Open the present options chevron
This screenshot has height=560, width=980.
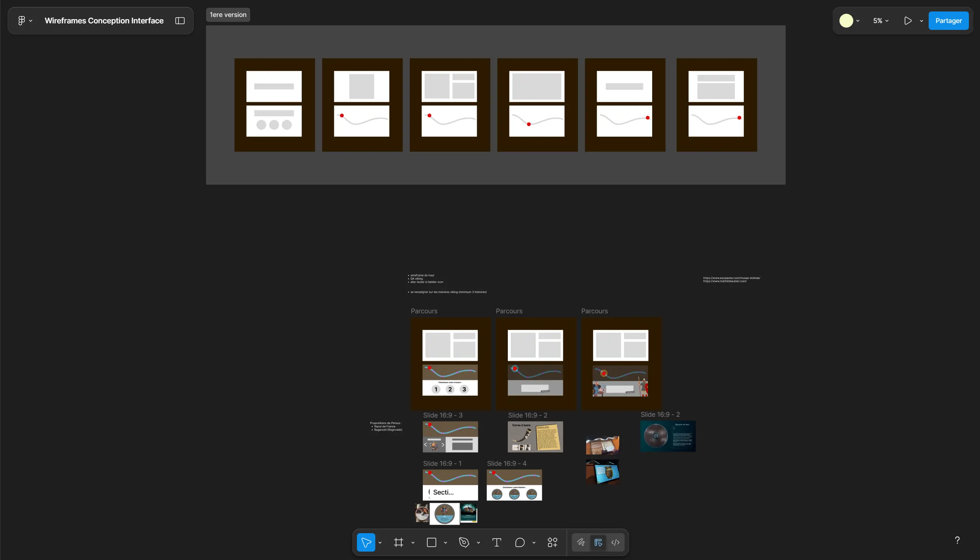(921, 21)
